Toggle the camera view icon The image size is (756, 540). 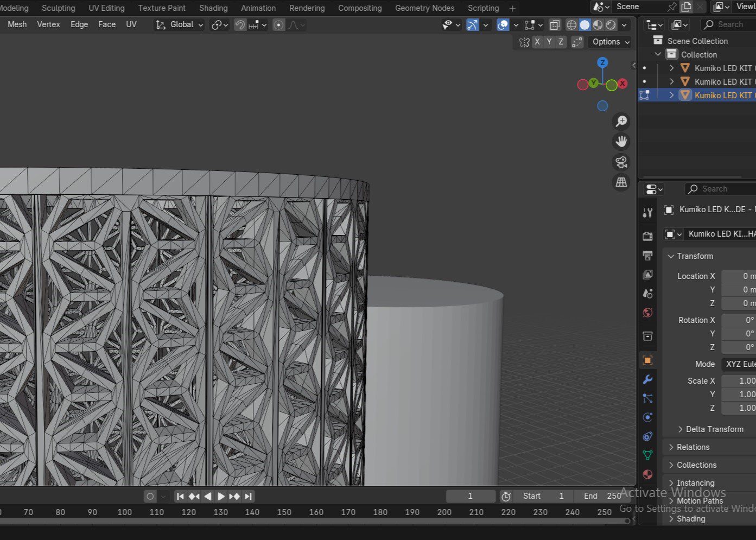pyautogui.click(x=621, y=162)
